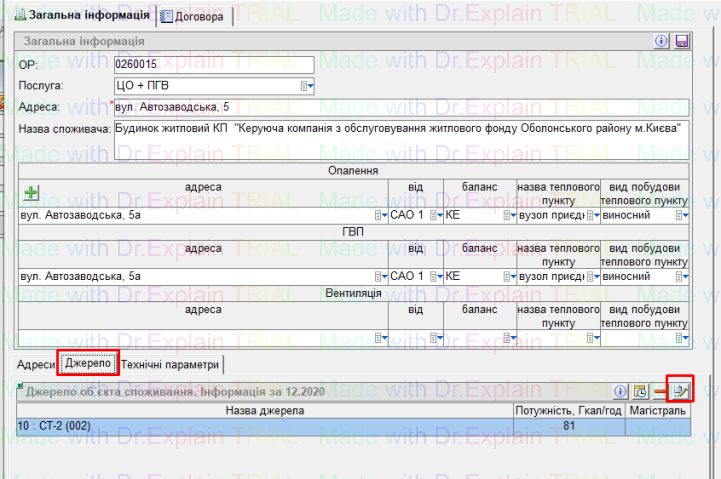This screenshot has height=479, width=721.
Task: Click the info icon in Джерело panel header
Action: (620, 391)
